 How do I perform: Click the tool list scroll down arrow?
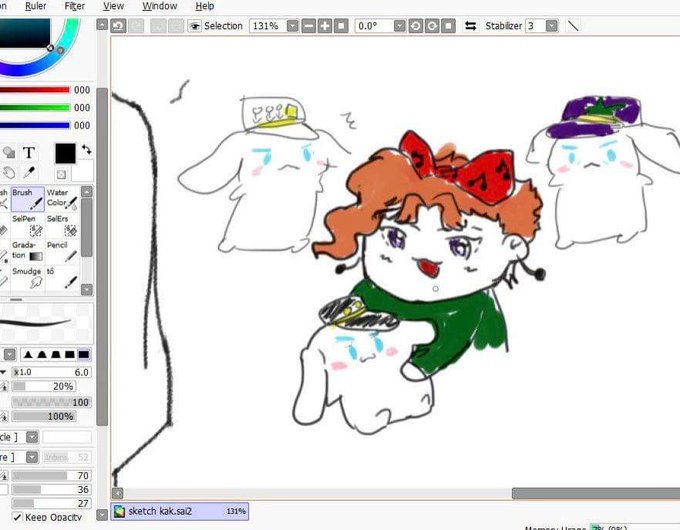coord(87,289)
